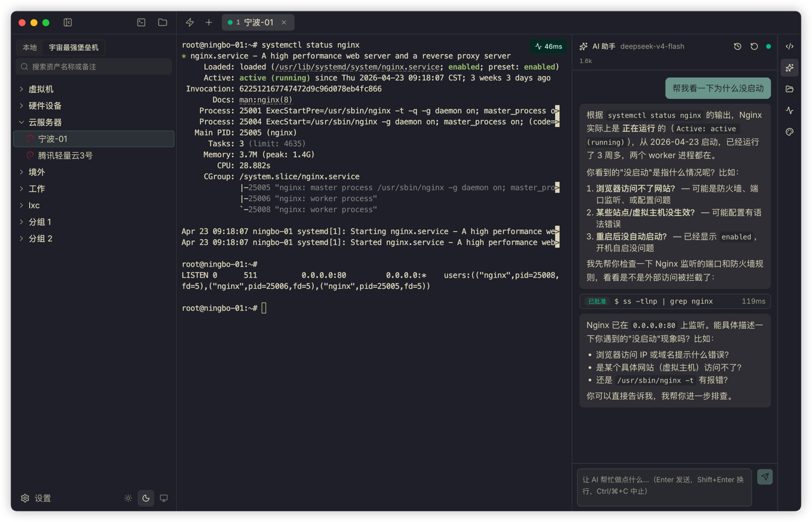Screen dimensions: 812x522
Task: Add a new tab with plus icon
Action: [209, 23]
